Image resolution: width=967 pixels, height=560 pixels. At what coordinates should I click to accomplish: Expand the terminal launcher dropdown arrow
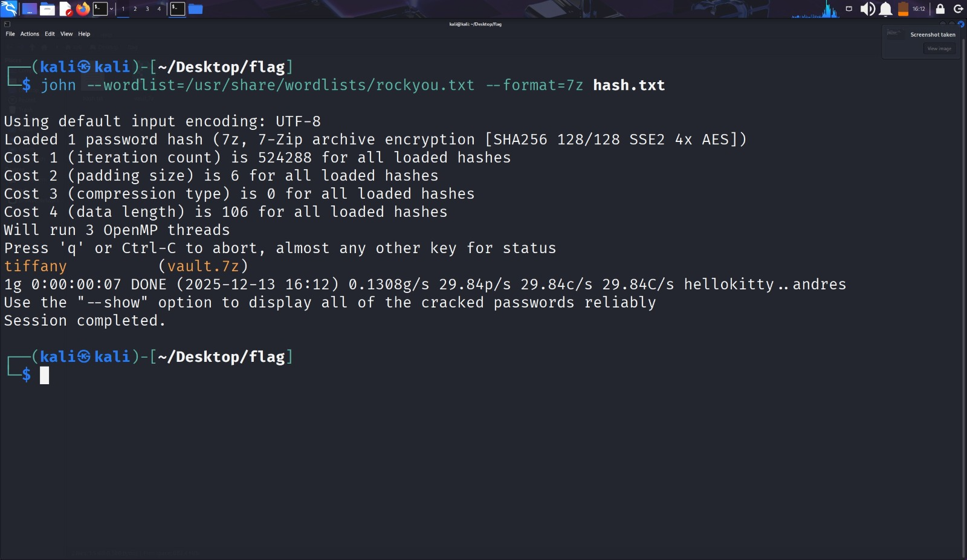point(111,9)
